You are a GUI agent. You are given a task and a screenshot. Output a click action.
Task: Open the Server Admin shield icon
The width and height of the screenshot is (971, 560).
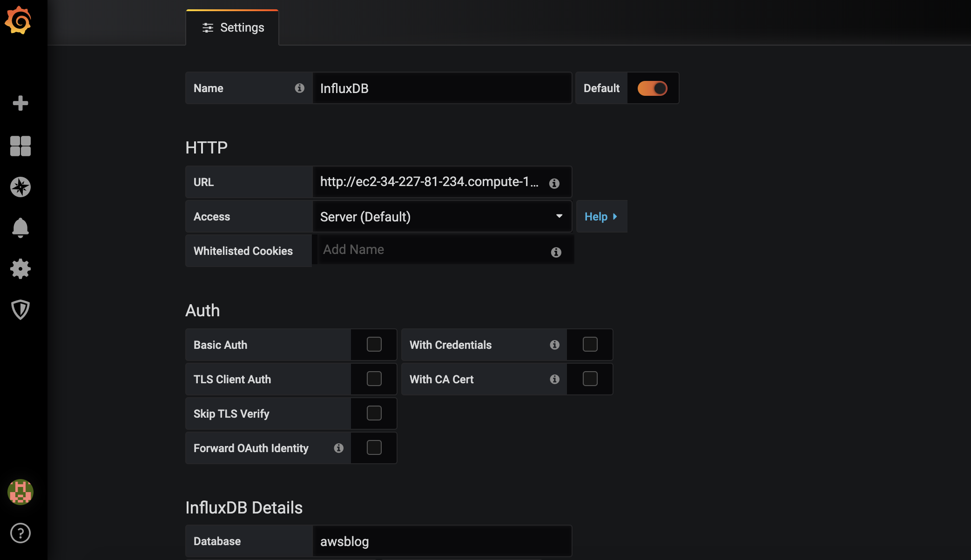coord(20,309)
